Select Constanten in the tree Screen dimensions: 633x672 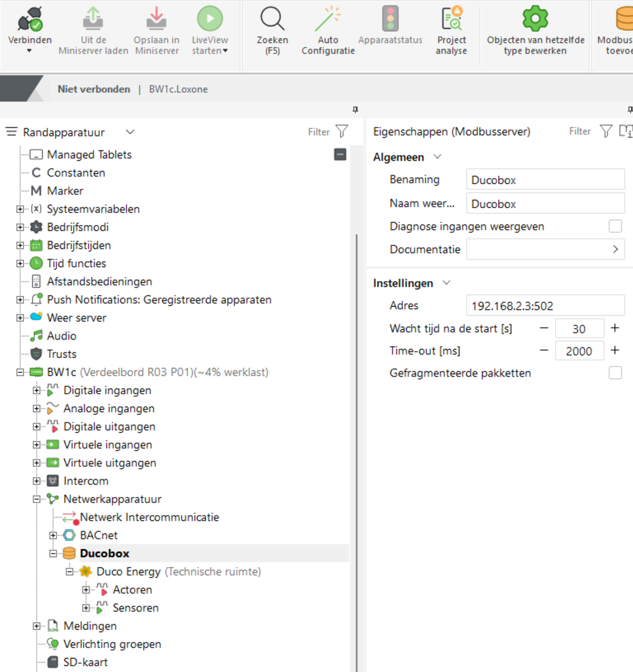coord(76,173)
